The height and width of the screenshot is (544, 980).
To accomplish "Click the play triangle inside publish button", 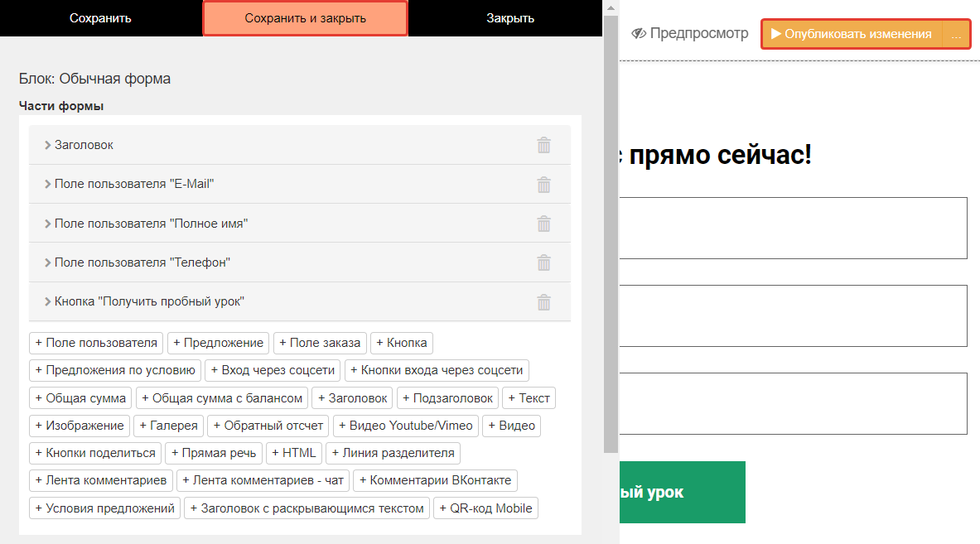I will (x=777, y=34).
